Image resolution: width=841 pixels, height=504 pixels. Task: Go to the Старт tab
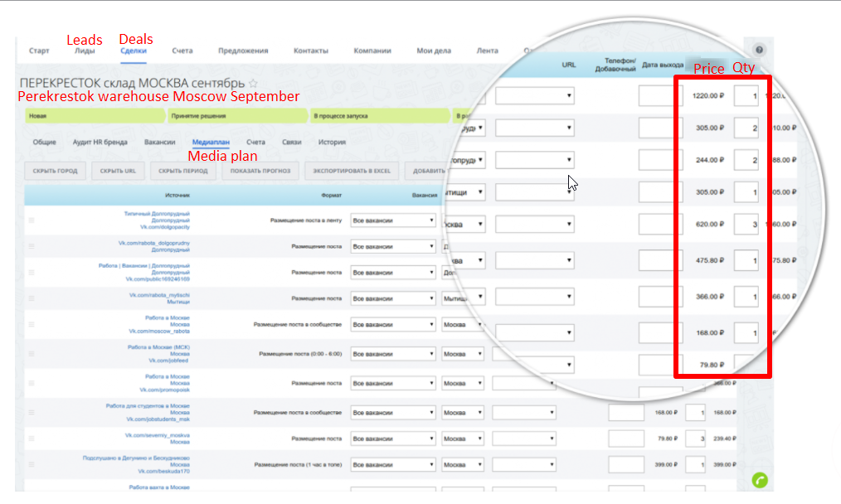(39, 51)
